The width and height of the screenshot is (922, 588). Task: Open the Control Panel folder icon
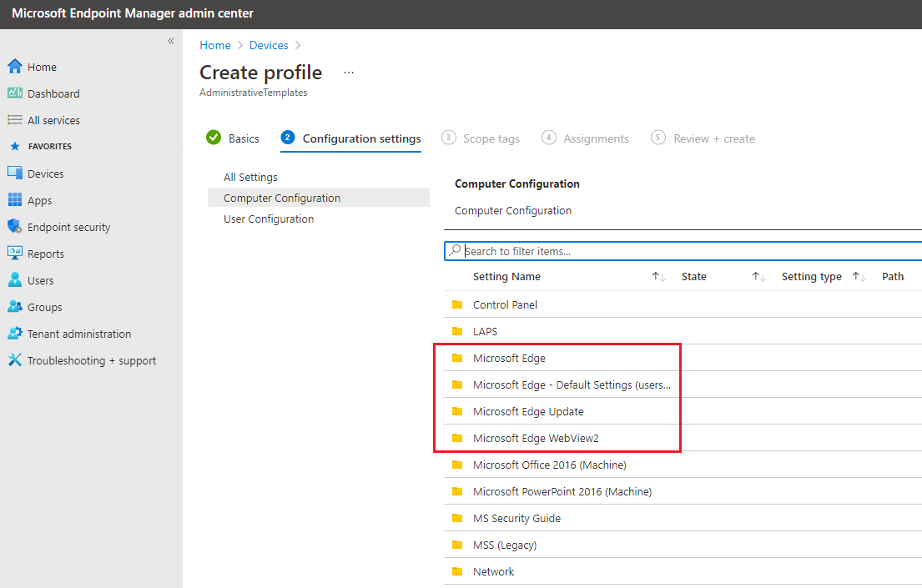click(457, 304)
